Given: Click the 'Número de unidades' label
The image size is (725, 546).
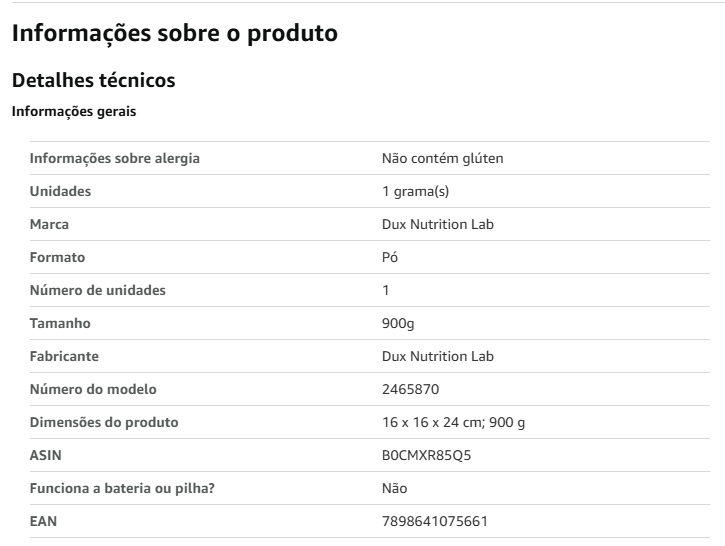Looking at the screenshot, I should [x=98, y=290].
